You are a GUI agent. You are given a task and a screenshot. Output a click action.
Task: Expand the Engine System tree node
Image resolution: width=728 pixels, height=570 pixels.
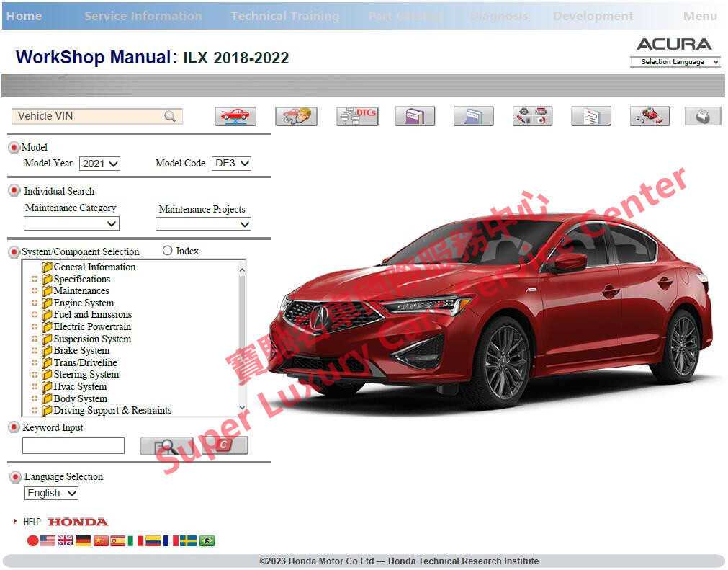click(35, 303)
